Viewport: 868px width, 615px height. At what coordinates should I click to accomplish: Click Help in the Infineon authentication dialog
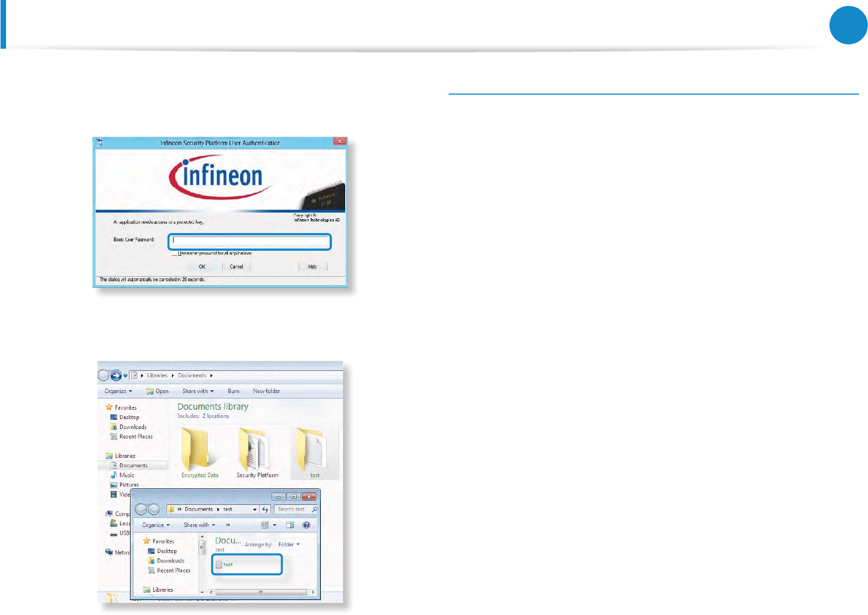coord(313,267)
